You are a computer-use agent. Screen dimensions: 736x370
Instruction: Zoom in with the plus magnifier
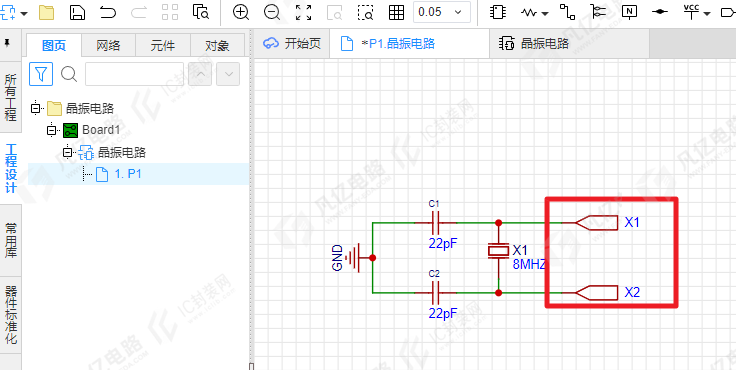click(x=241, y=12)
